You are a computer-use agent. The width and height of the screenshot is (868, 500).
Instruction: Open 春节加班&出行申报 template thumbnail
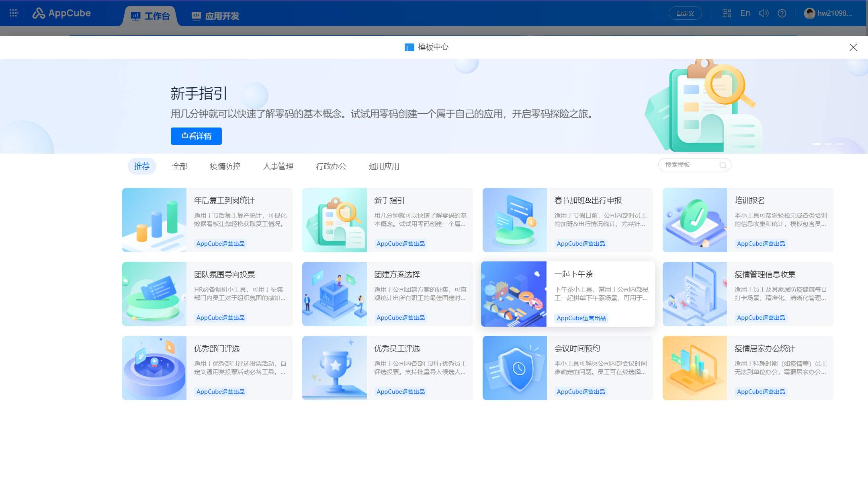[x=515, y=220]
